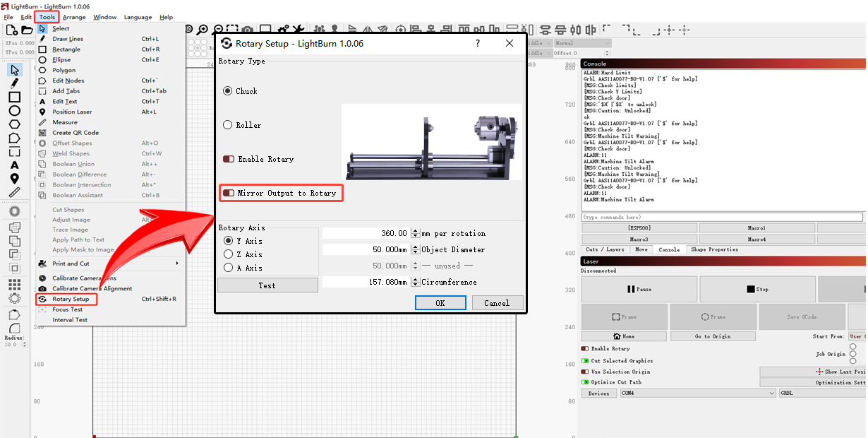Click the Open folder icon in the toolbar
The height and width of the screenshot is (438, 868).
[x=27, y=30]
